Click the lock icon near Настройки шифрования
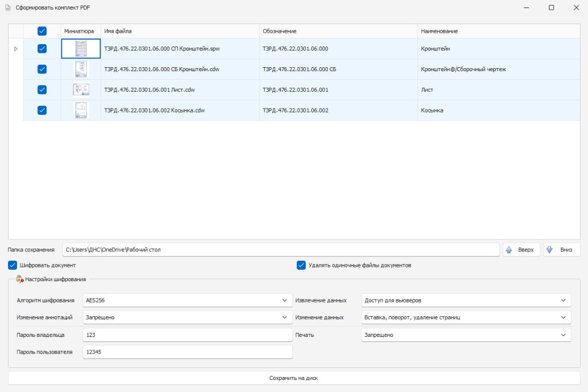The width and height of the screenshot is (588, 392). point(20,279)
